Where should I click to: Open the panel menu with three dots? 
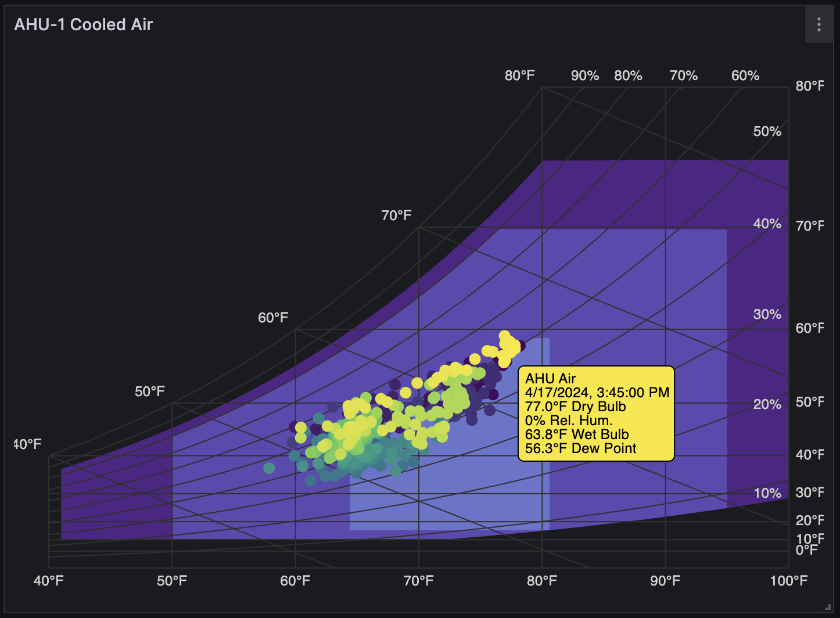(x=819, y=24)
